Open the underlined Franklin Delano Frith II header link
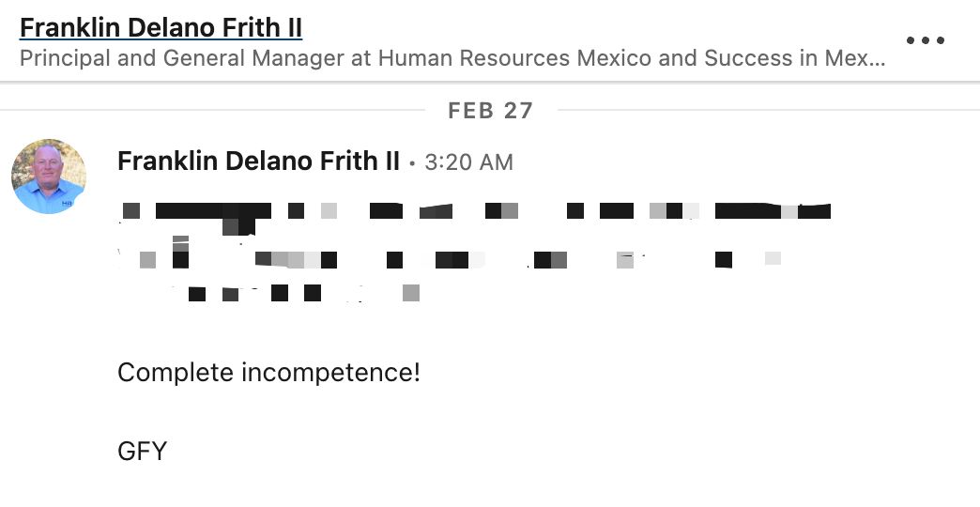980x507 pixels. 161,27
